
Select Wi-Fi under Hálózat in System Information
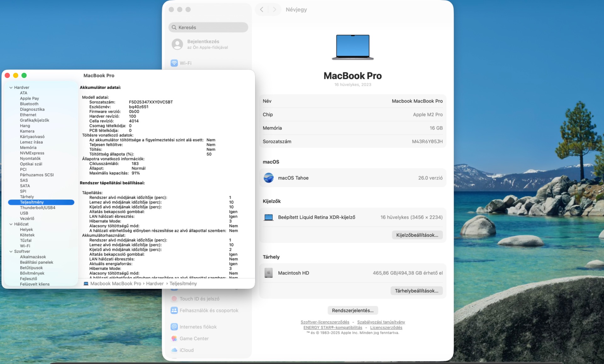[x=25, y=246]
